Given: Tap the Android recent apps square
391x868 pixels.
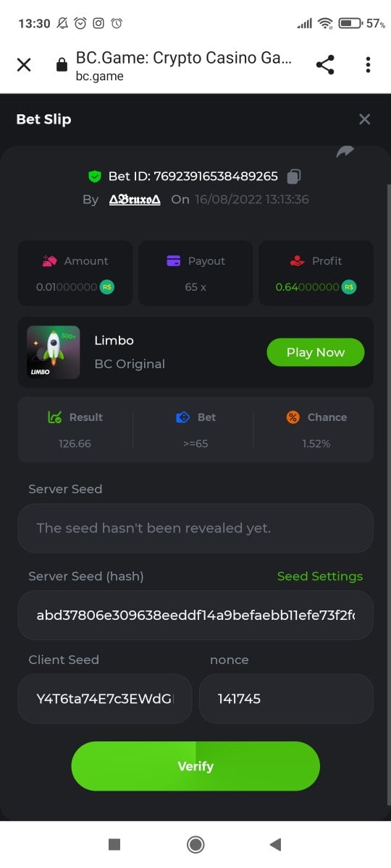Looking at the screenshot, I should (x=114, y=844).
